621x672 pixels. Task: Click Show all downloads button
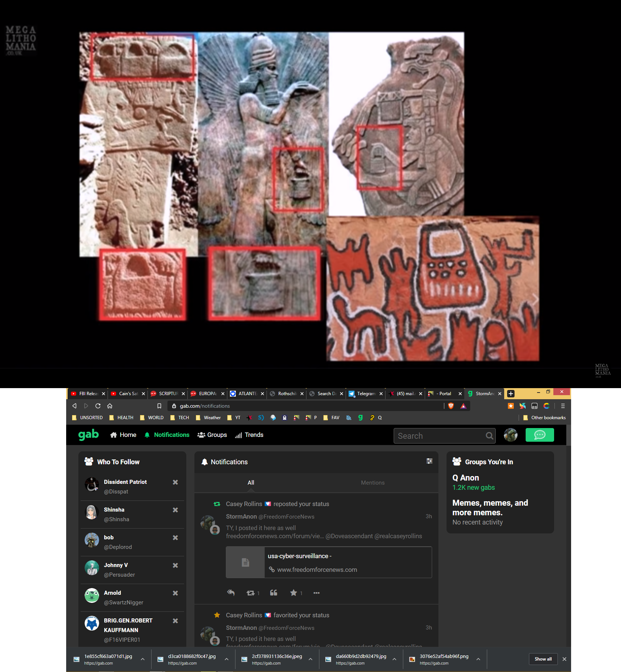543,659
